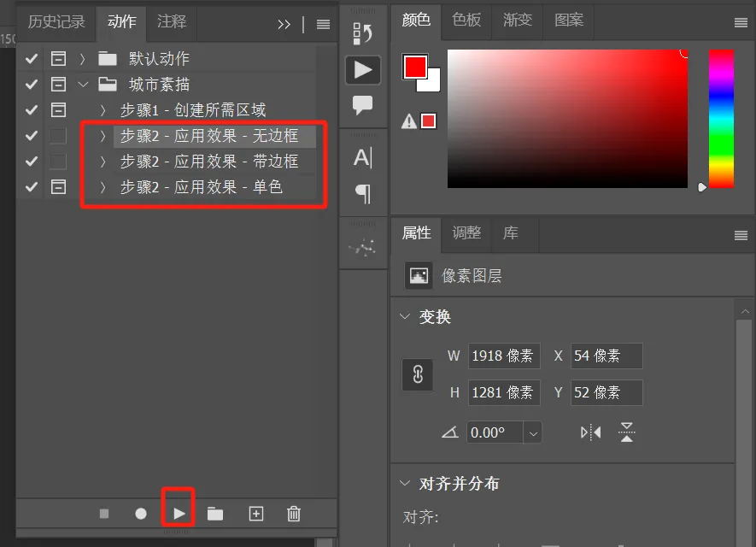Click rotation angle icon

[x=450, y=432]
